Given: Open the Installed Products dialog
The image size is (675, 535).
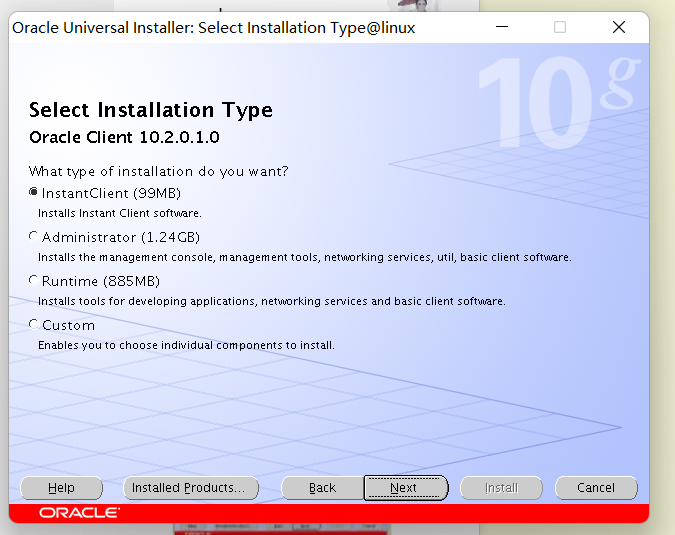Looking at the screenshot, I should 191,488.
